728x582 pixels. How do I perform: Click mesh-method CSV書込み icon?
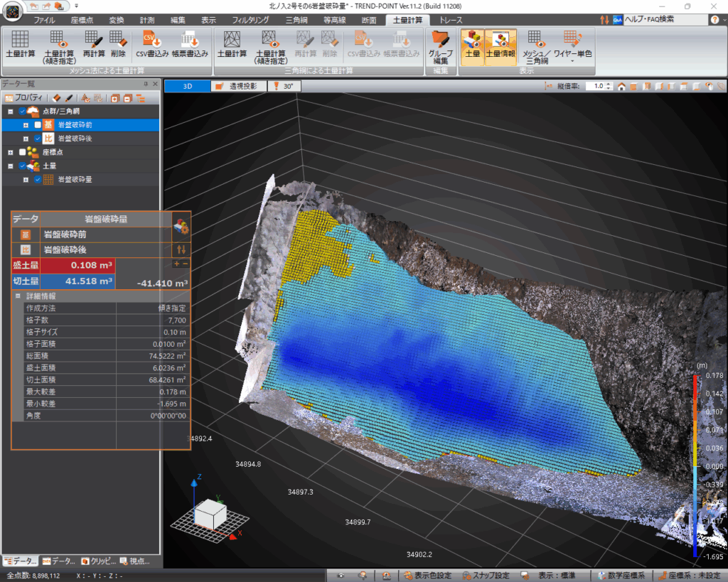[x=152, y=44]
